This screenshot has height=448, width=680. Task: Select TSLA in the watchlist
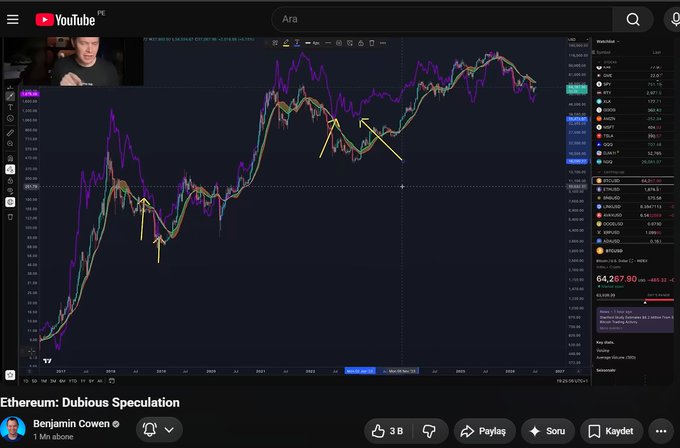tap(633, 136)
